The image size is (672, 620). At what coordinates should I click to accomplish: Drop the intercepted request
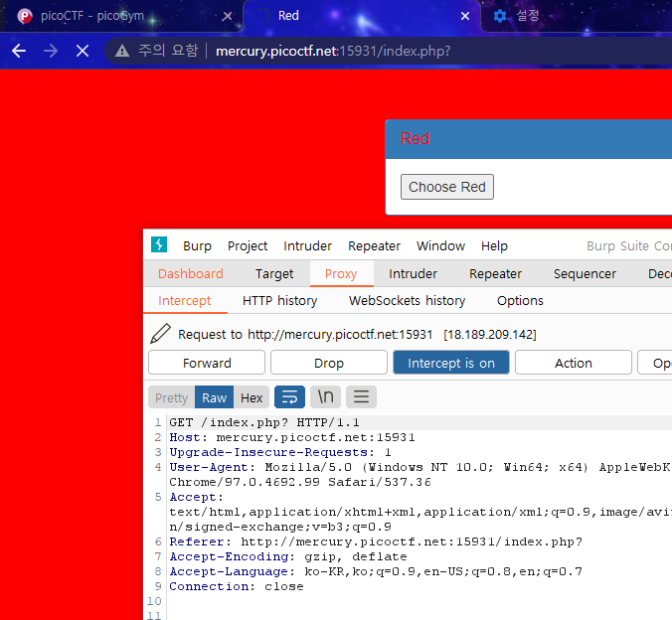(329, 363)
